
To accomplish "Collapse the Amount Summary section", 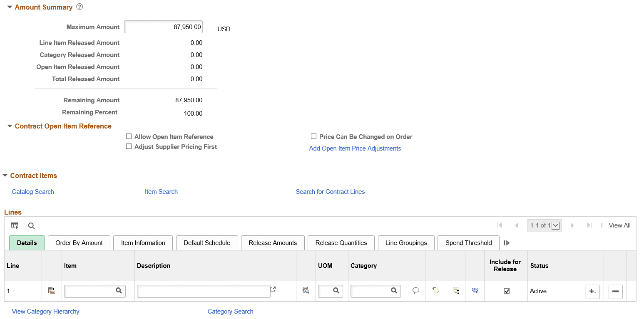I will tap(9, 7).
